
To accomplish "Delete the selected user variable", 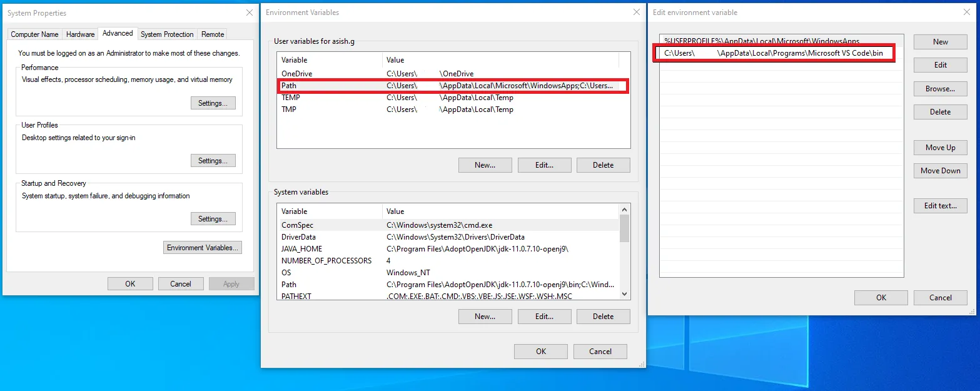I will pyautogui.click(x=604, y=165).
